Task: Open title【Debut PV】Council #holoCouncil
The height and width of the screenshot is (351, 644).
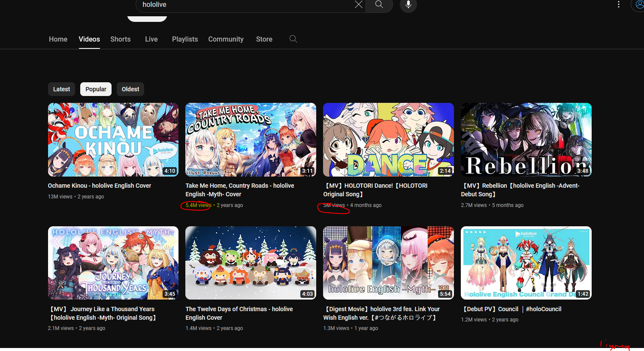Action: click(x=511, y=309)
